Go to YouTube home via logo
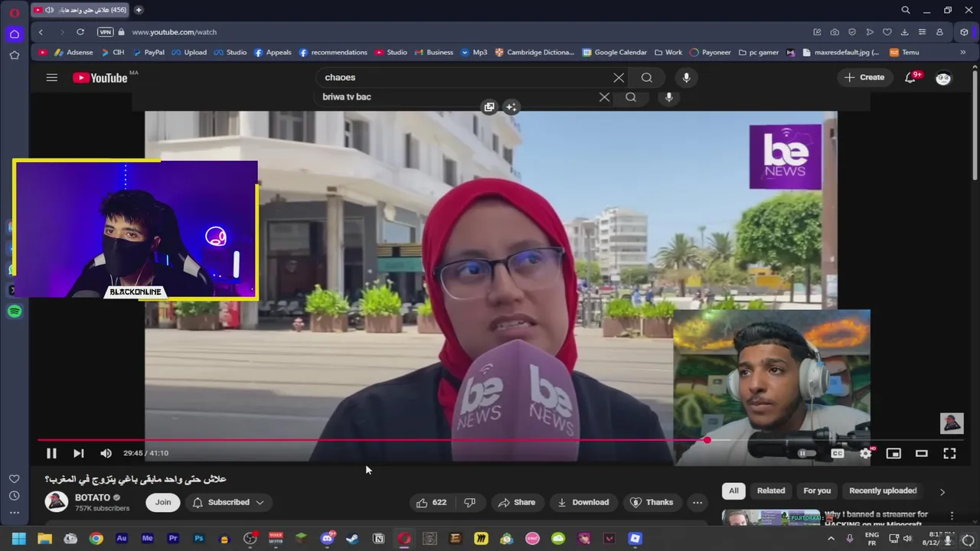Screen dimensions: 980x551 pyautogui.click(x=100, y=77)
